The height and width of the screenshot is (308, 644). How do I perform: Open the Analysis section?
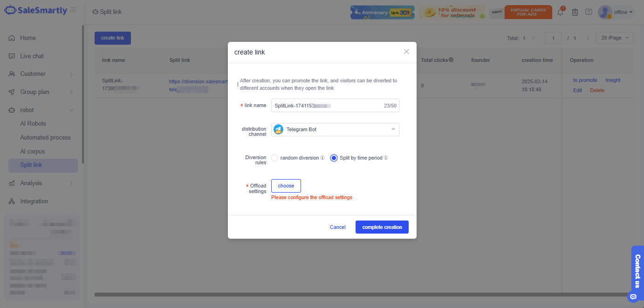[x=32, y=183]
